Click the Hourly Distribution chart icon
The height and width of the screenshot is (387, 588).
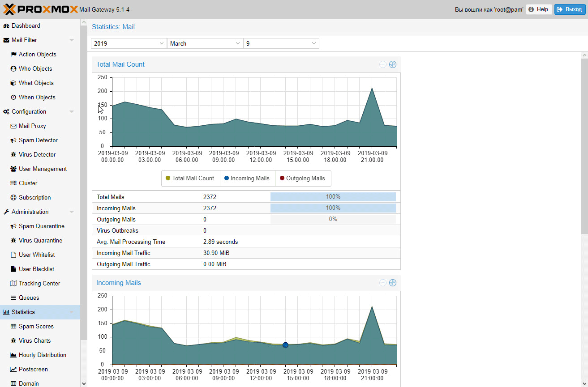(x=13, y=355)
